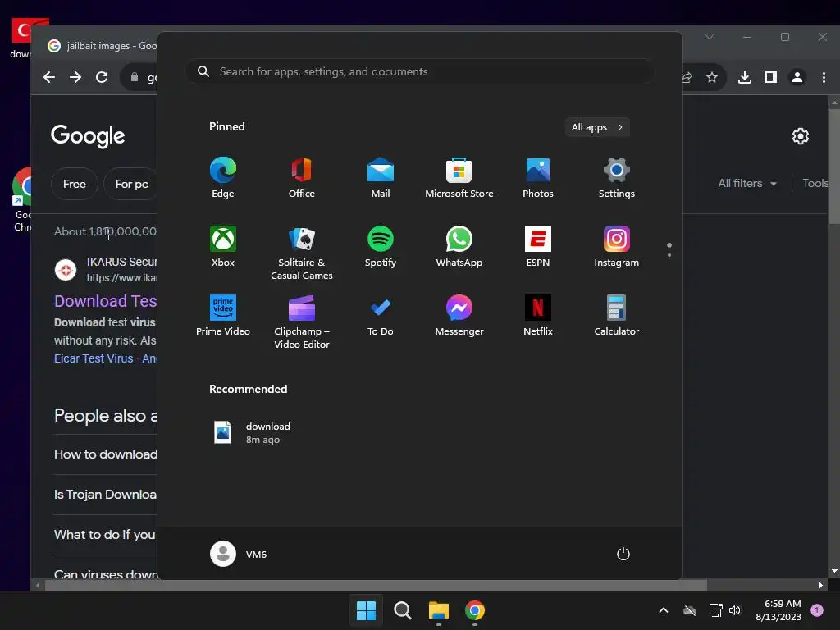Open Google quick settings gear
This screenshot has width=840, height=630.
801,136
